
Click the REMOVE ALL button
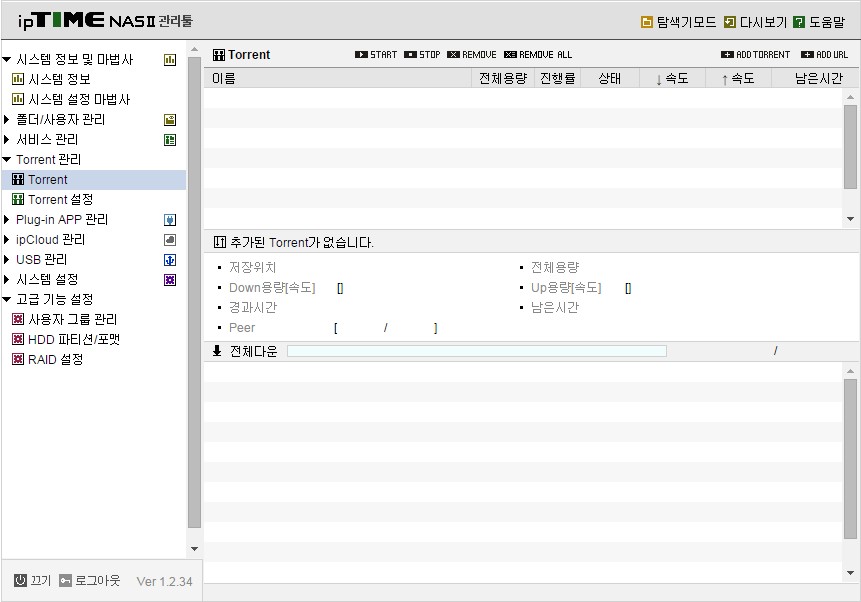(538, 55)
